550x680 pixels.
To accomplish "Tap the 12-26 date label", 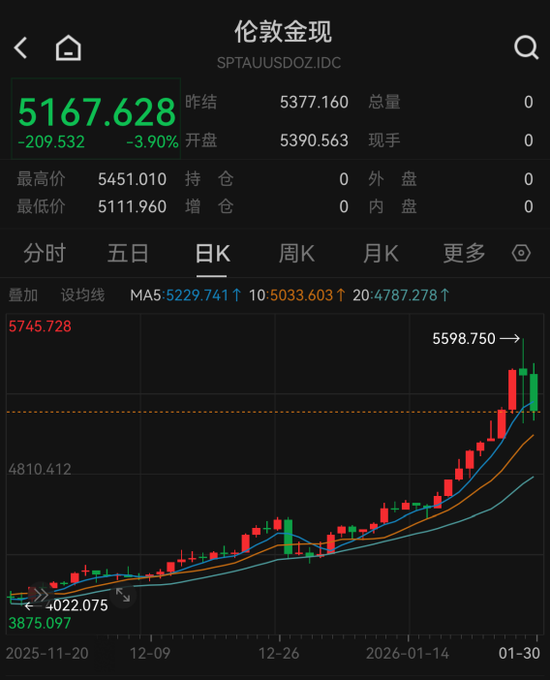I will (x=279, y=654).
